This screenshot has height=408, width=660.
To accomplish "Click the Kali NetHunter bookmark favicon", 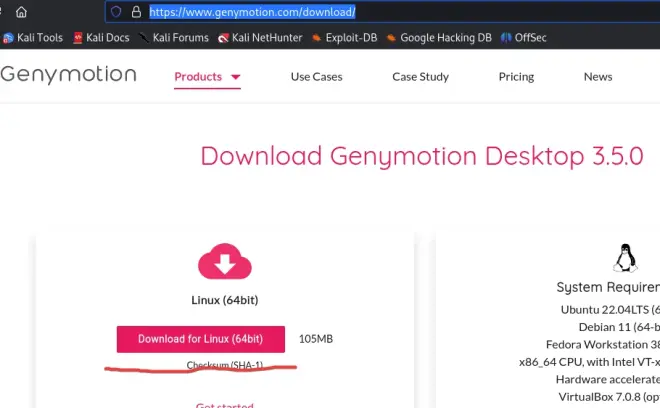I will (x=223, y=38).
